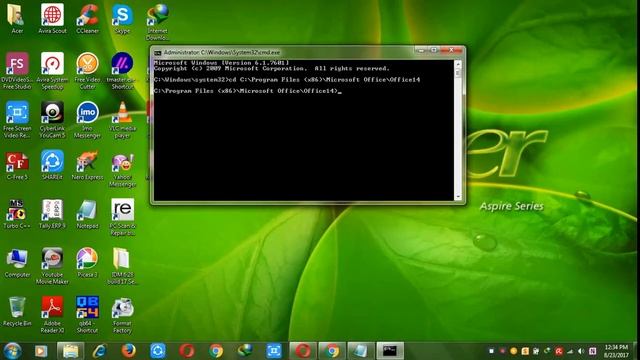Viewport: 640px width, 360px height.
Task: Launch Internet Explorer from taskbar
Action: click(99, 351)
